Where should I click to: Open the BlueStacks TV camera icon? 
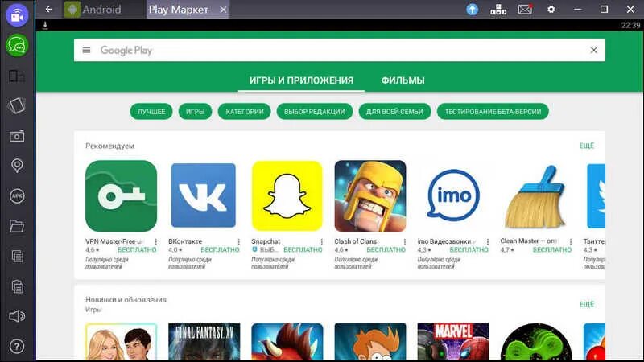tap(17, 15)
